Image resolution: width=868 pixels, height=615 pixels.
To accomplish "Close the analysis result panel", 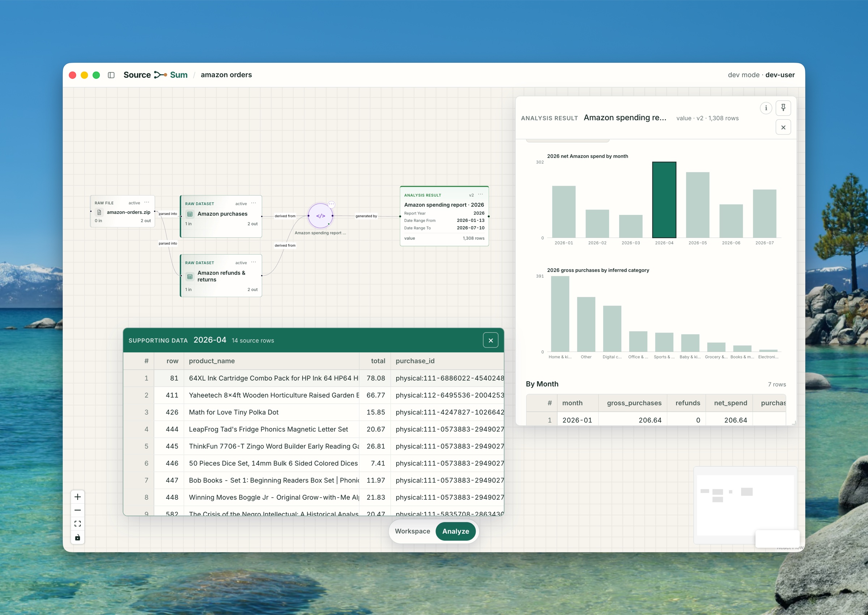I will point(783,127).
